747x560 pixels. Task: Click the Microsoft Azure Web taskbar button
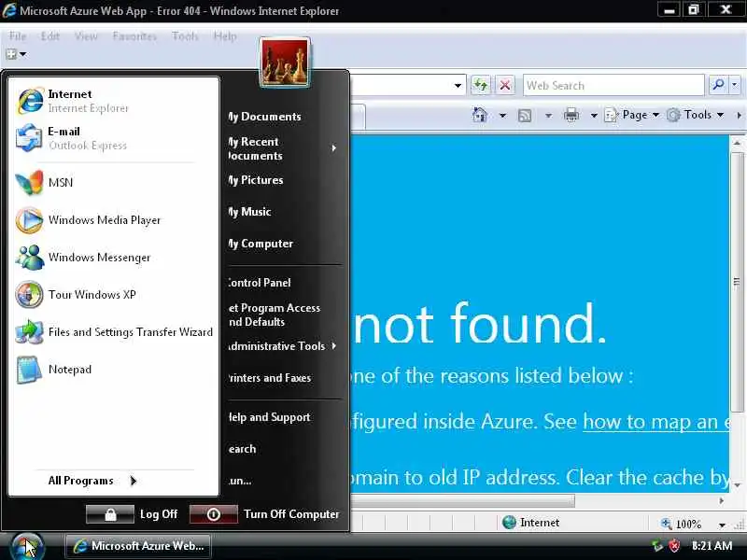tap(138, 546)
